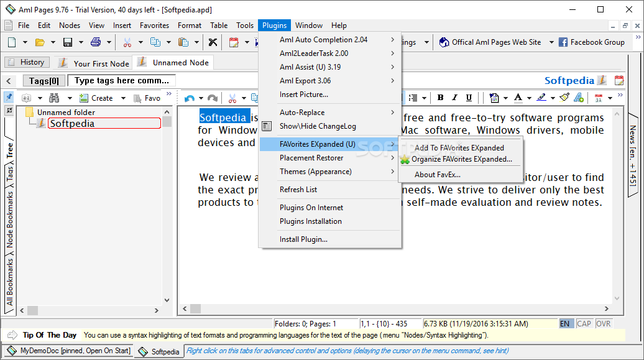Screen dimensions: 644x360
Task: Expand the main toolbar overflow chevron
Action: [x=638, y=37]
